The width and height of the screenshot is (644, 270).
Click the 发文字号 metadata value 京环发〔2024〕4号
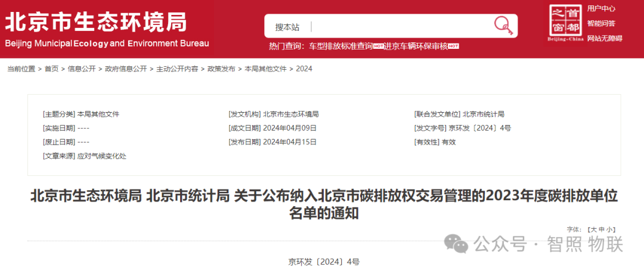479,128
